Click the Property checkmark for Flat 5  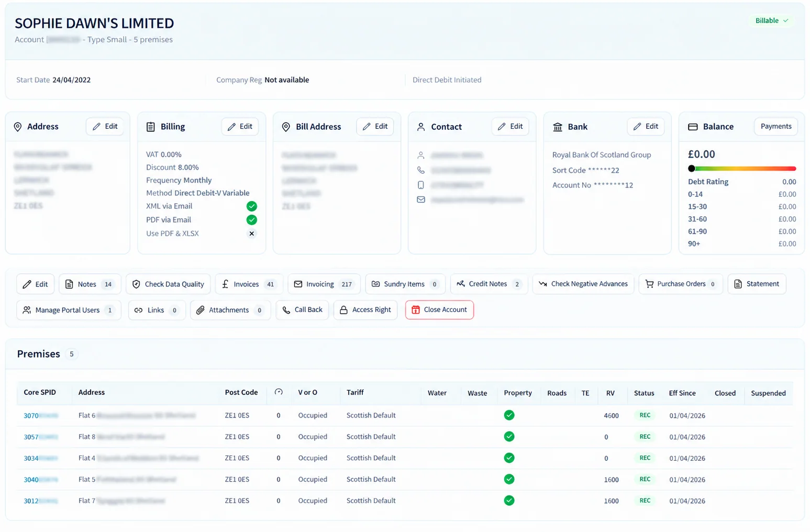point(509,479)
